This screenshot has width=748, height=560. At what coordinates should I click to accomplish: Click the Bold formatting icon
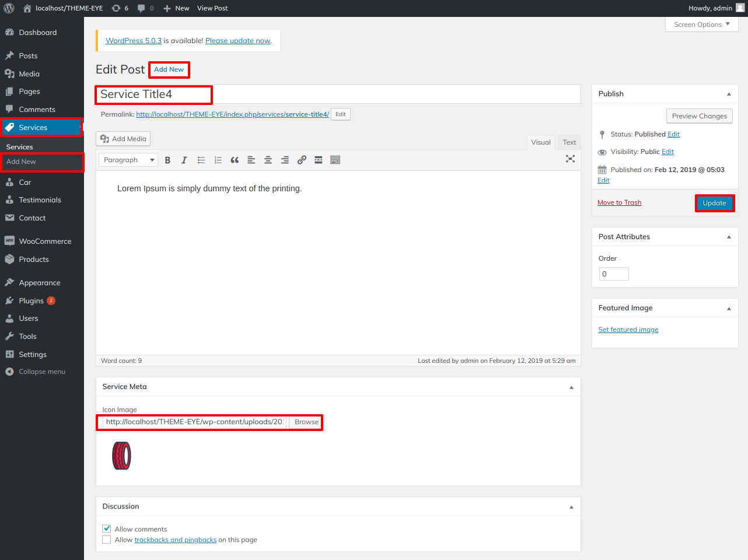167,160
